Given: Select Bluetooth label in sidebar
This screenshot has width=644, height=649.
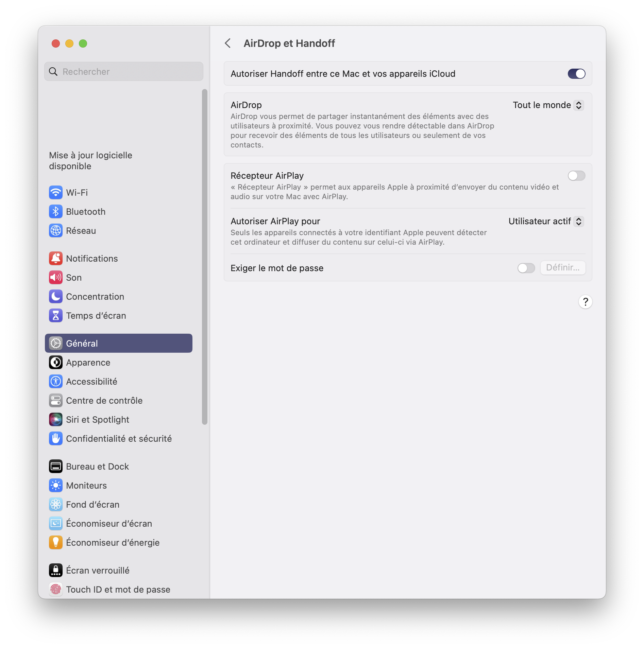Looking at the screenshot, I should pyautogui.click(x=86, y=211).
